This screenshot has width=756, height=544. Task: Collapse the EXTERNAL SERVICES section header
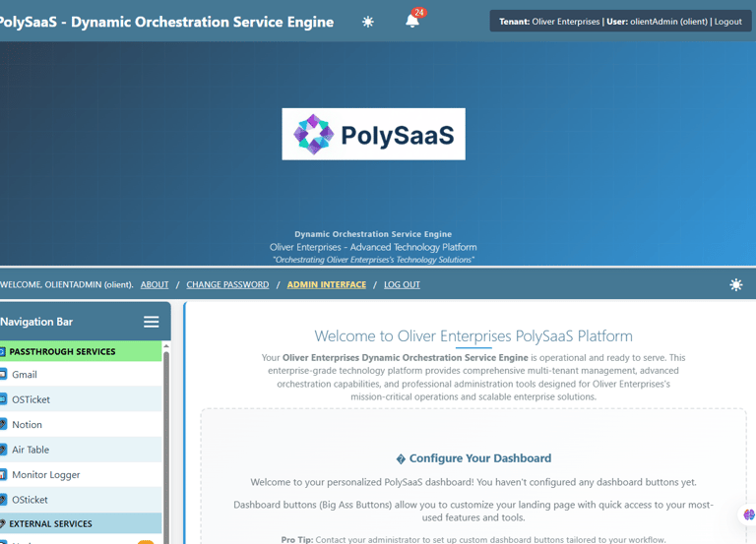pyautogui.click(x=81, y=523)
